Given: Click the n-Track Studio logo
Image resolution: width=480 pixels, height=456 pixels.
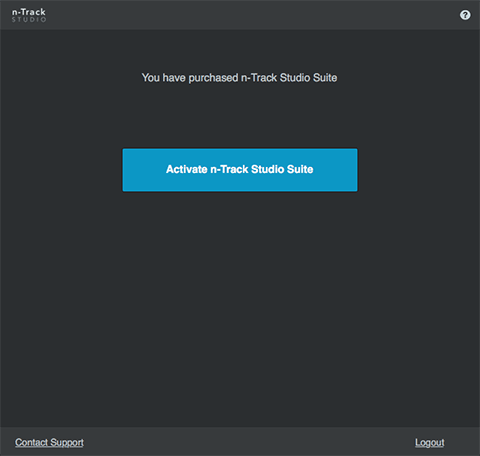Looking at the screenshot, I should click(x=29, y=15).
